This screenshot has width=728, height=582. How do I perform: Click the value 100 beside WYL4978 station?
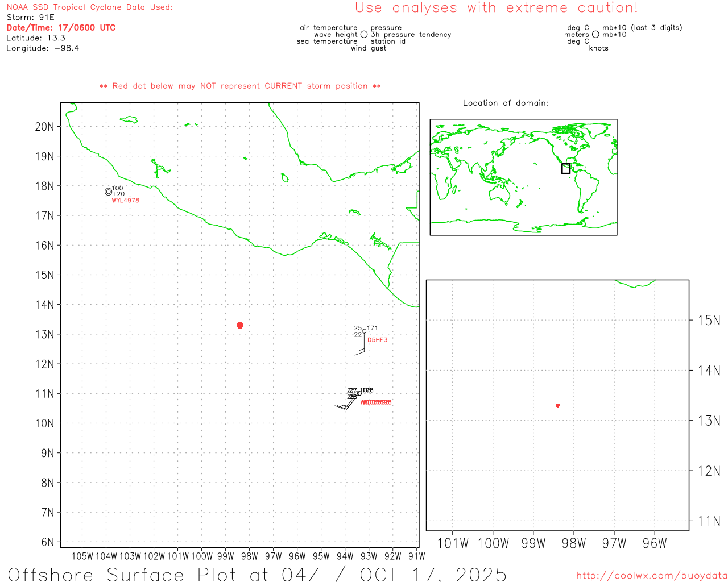coord(117,188)
